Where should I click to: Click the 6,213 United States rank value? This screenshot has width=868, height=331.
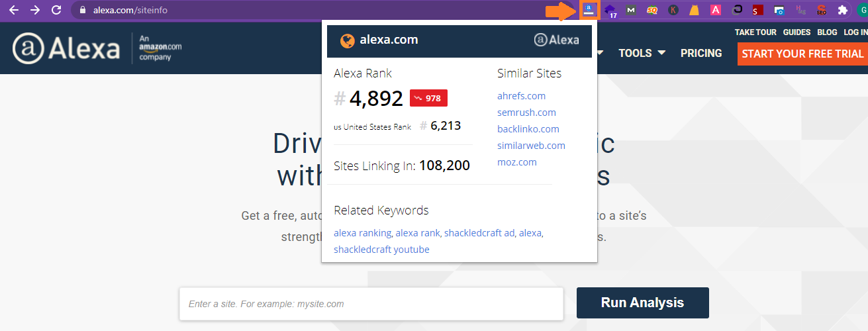coord(446,126)
